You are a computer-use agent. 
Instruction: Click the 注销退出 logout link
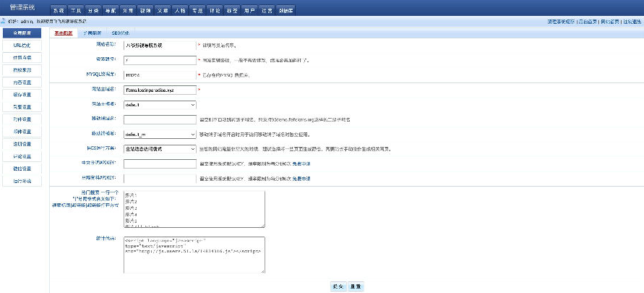(x=632, y=22)
